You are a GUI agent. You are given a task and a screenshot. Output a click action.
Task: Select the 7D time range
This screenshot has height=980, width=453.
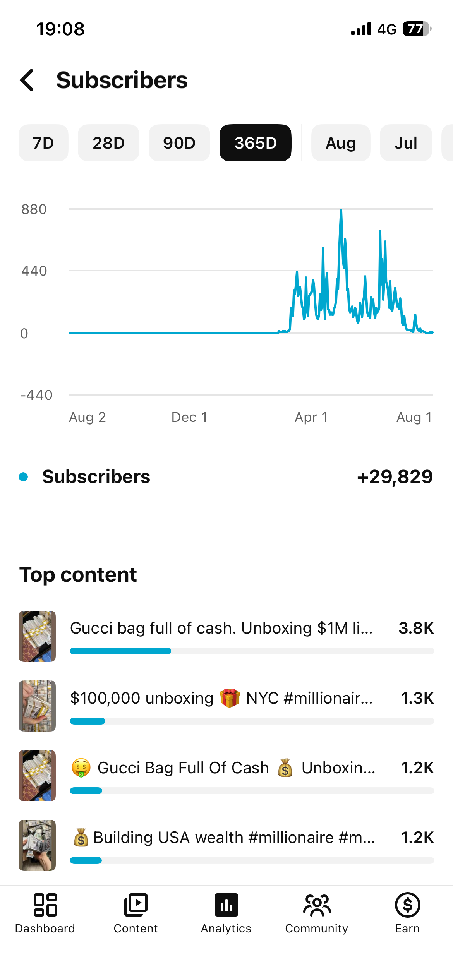pos(43,143)
